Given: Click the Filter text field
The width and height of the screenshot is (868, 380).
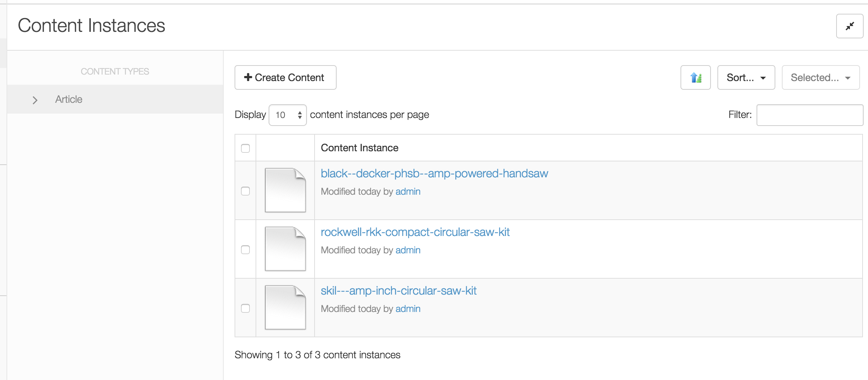Looking at the screenshot, I should (x=809, y=115).
